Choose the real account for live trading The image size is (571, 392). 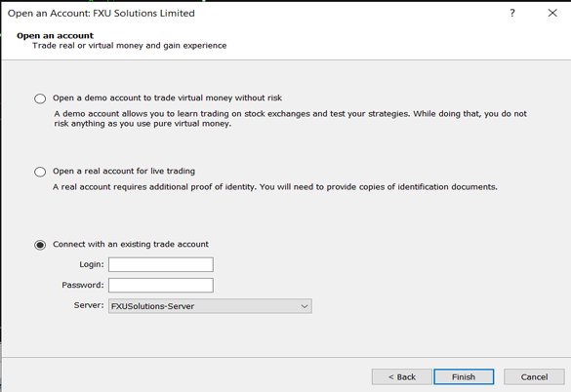point(40,172)
